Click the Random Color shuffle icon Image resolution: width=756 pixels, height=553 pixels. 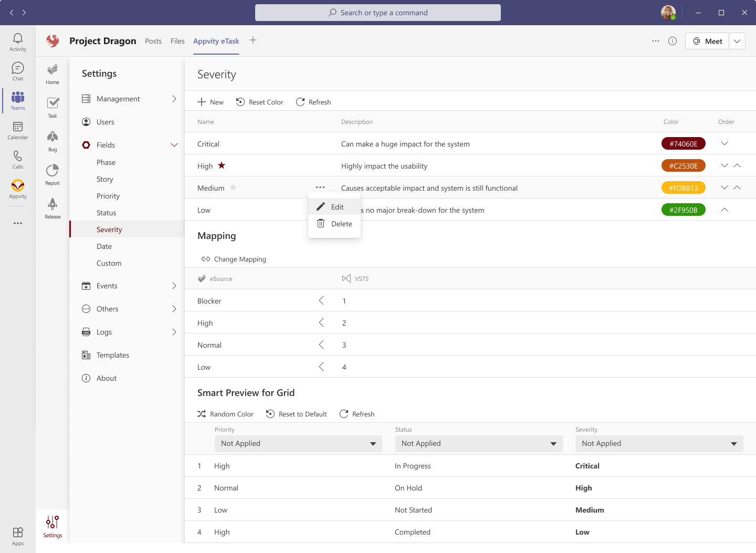point(202,414)
